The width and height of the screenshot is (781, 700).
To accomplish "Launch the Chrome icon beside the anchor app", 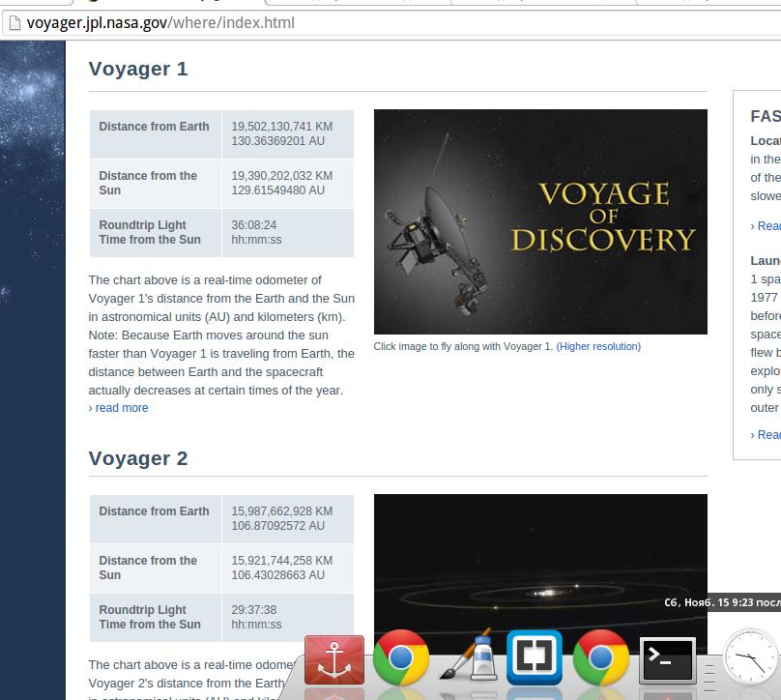I will click(x=401, y=657).
